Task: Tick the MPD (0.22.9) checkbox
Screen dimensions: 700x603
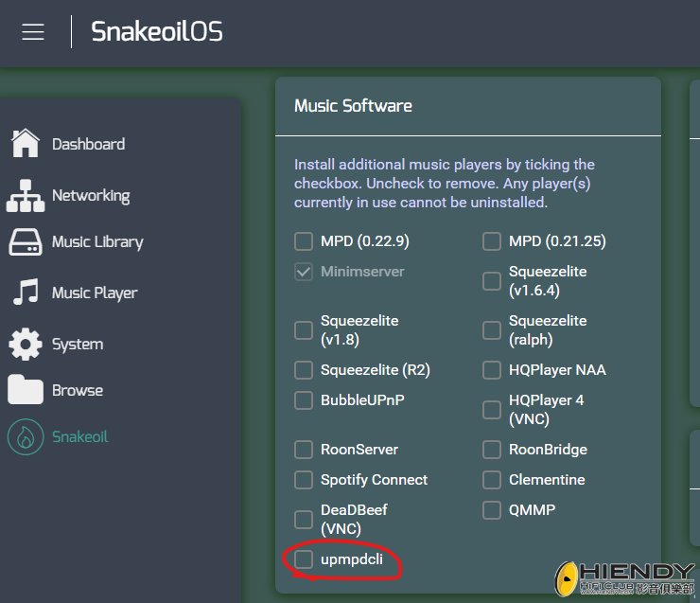Action: tap(304, 241)
